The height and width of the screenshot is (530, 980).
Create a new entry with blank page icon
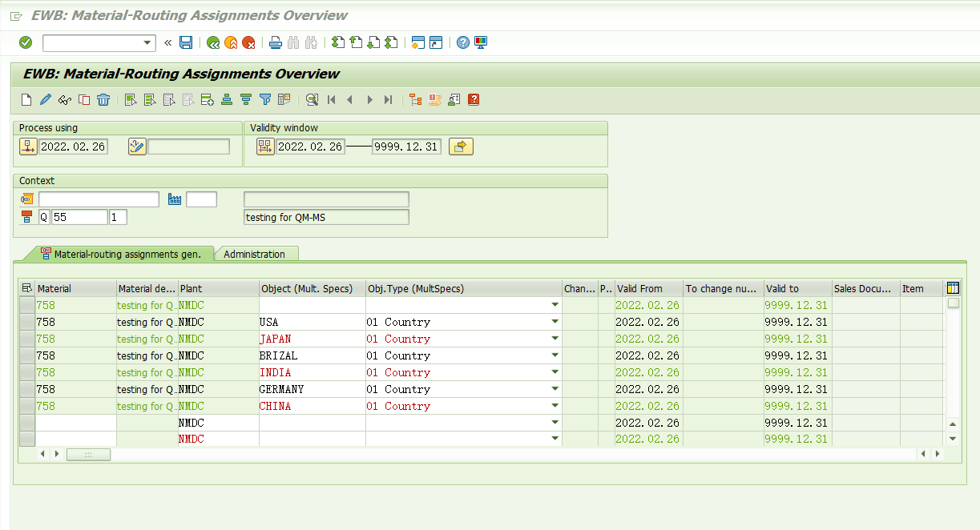[25, 99]
